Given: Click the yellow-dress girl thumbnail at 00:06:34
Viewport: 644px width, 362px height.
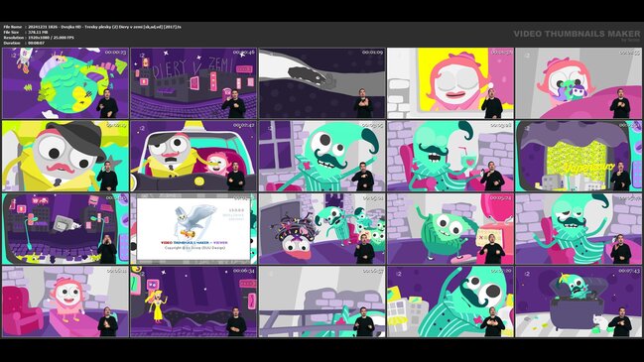Looking at the screenshot, I should pos(193,302).
